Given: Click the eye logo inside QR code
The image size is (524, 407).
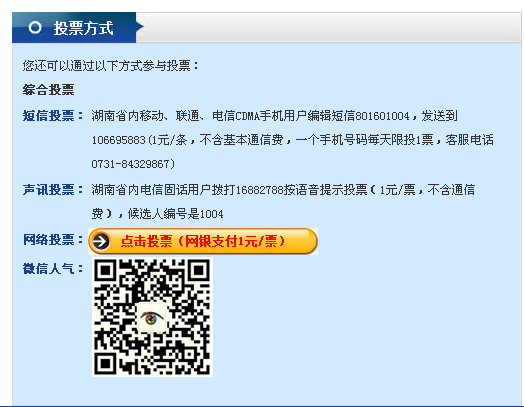Looking at the screenshot, I should [152, 317].
